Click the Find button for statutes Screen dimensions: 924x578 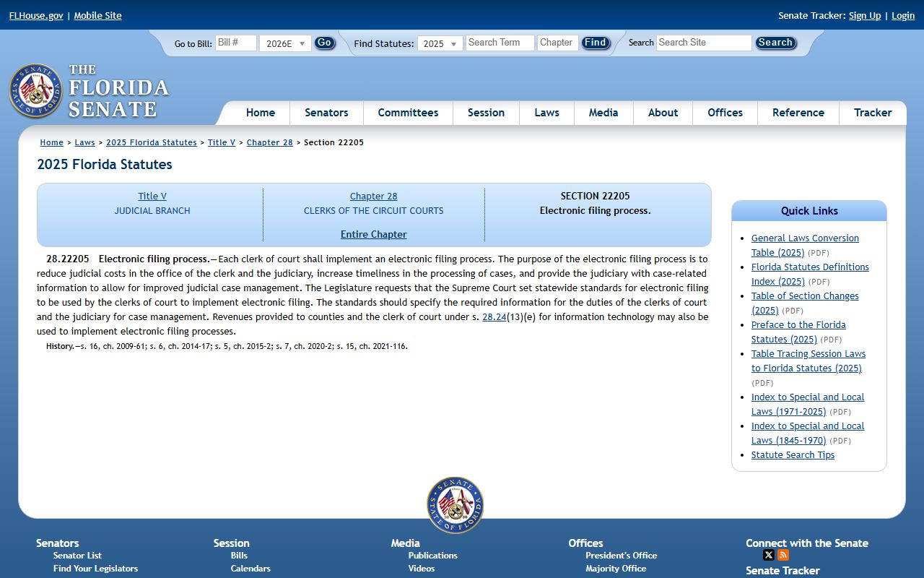(x=596, y=43)
